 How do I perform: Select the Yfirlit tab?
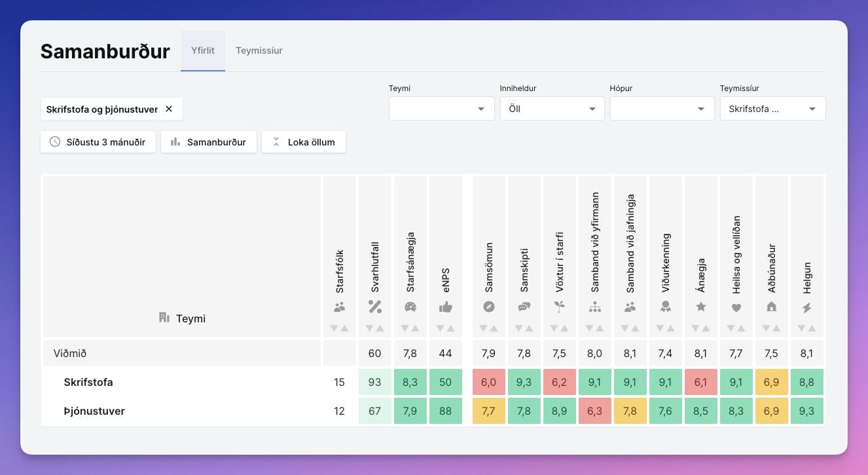pos(203,50)
